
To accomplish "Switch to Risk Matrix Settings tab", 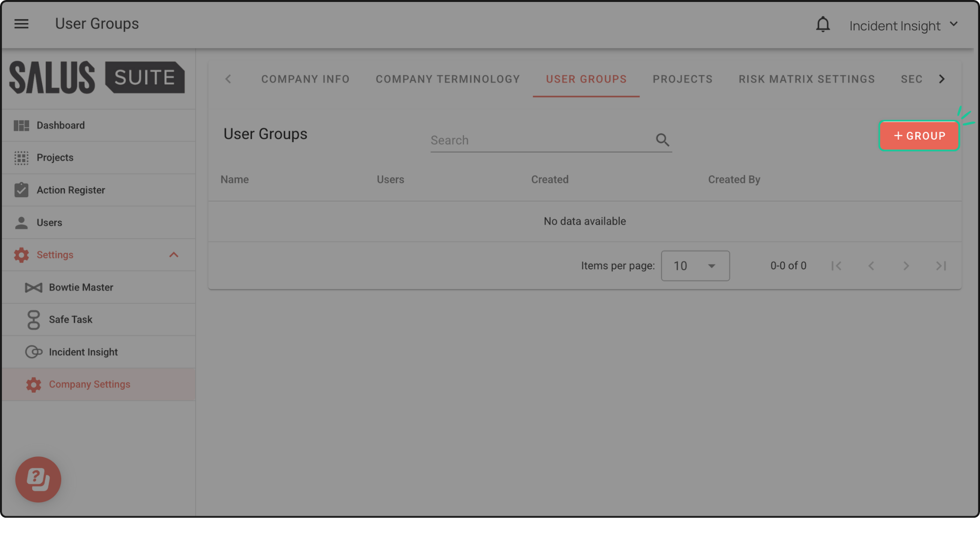I will point(807,79).
